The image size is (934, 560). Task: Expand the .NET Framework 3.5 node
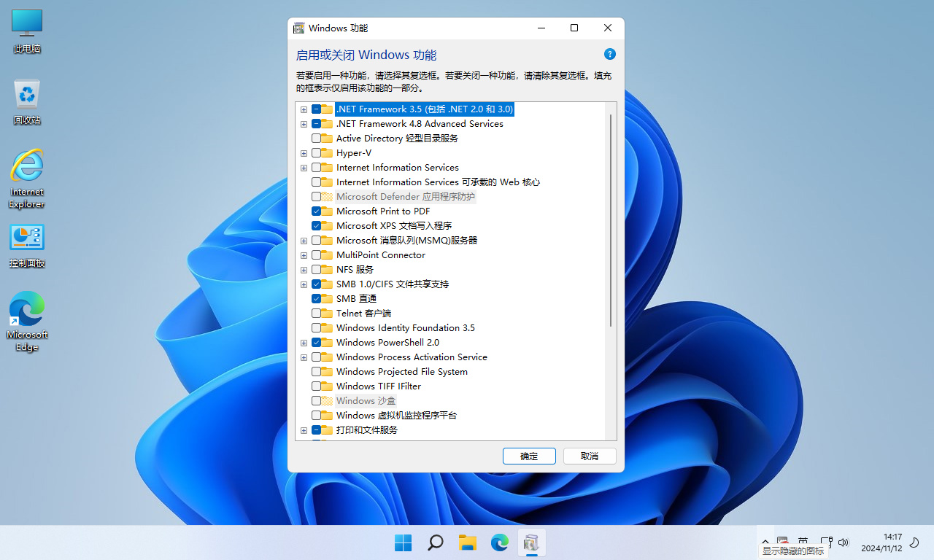point(304,109)
